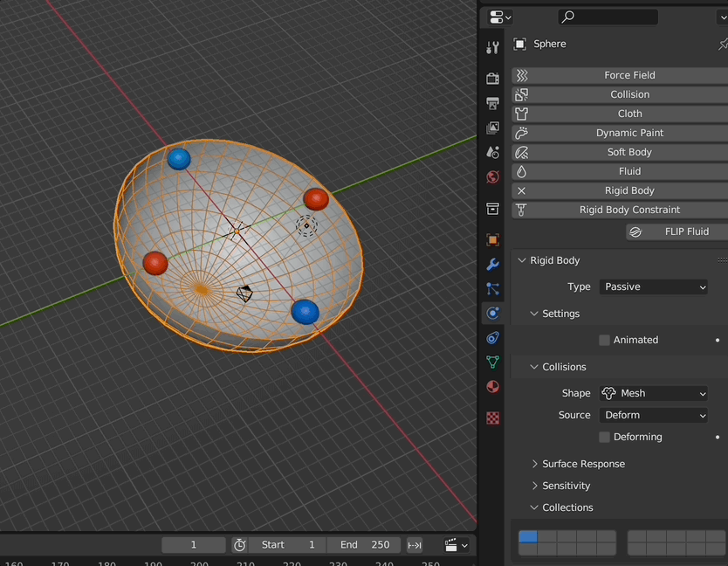The height and width of the screenshot is (566, 728).
Task: Click the Start frame field
Action: (287, 545)
